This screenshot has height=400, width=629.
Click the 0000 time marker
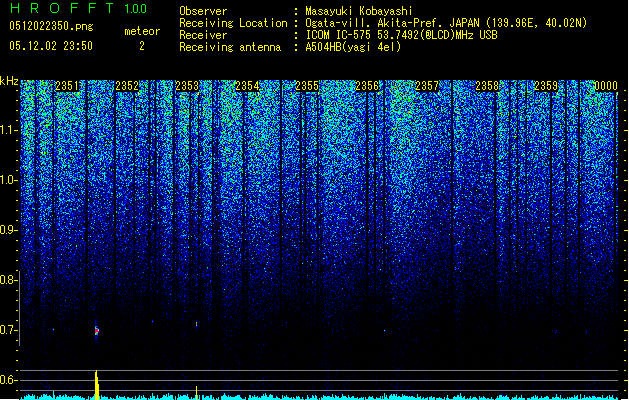[606, 86]
